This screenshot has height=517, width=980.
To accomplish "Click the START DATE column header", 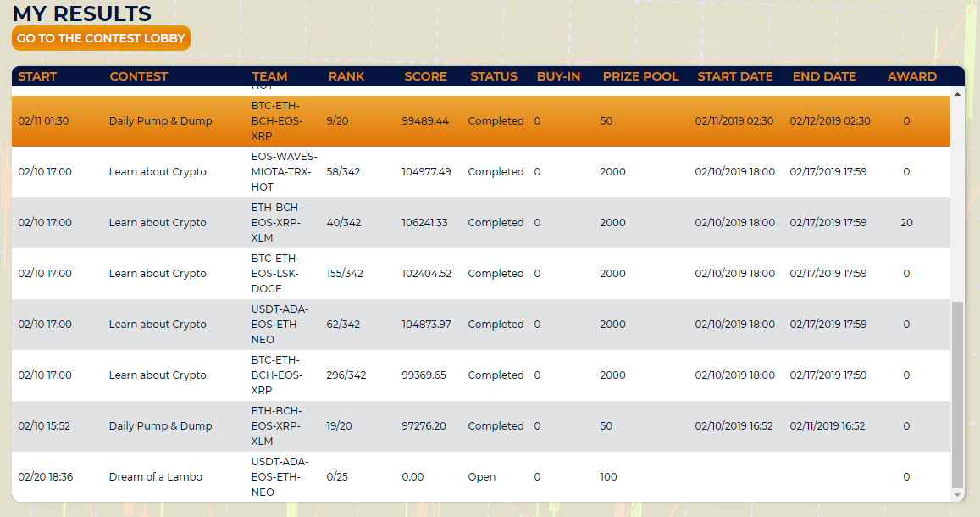I will pyautogui.click(x=735, y=76).
